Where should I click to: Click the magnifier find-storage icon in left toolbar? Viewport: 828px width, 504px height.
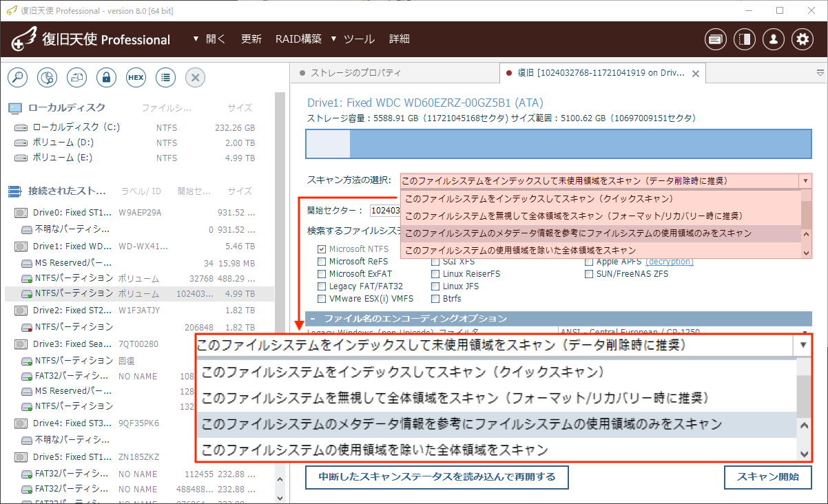pos(17,77)
